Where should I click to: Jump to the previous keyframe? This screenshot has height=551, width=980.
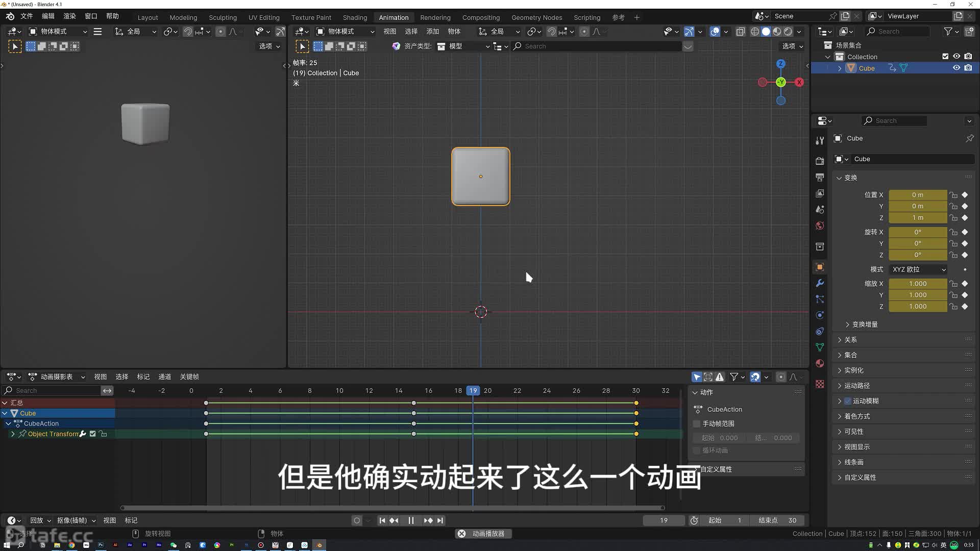click(x=394, y=520)
